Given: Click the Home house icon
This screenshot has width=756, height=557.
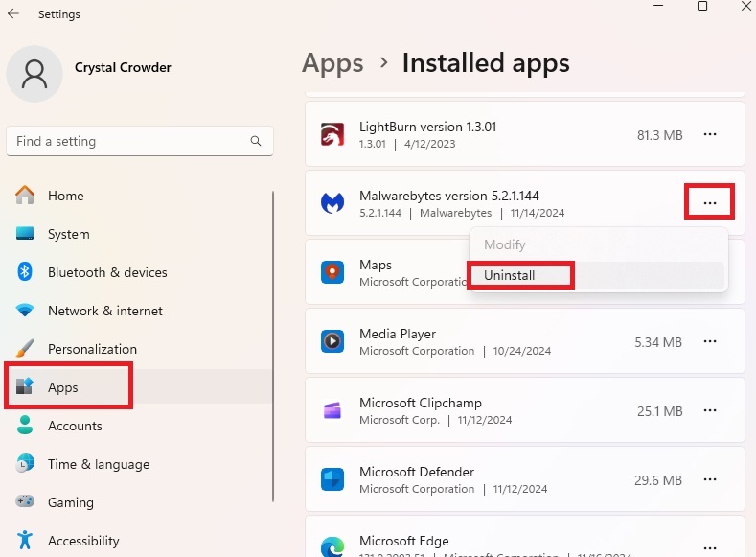Looking at the screenshot, I should pos(25,195).
